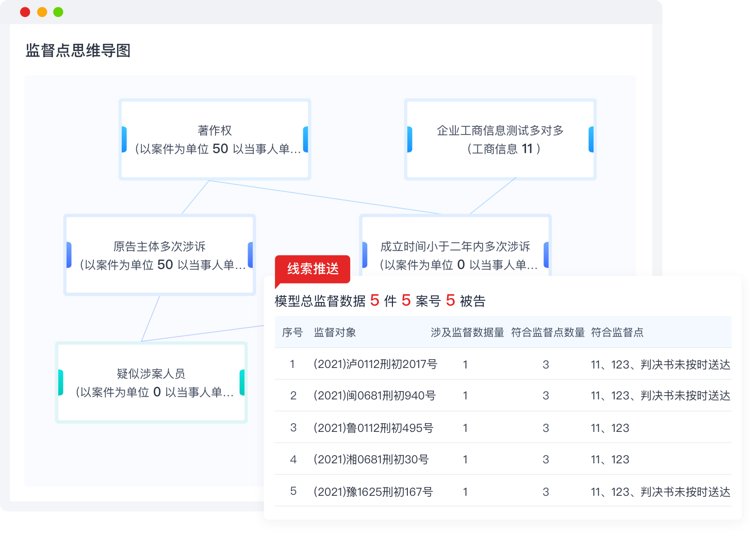Open case (2021)闽0681刑初940号
The width and height of the screenshot is (756, 536).
tap(374, 396)
